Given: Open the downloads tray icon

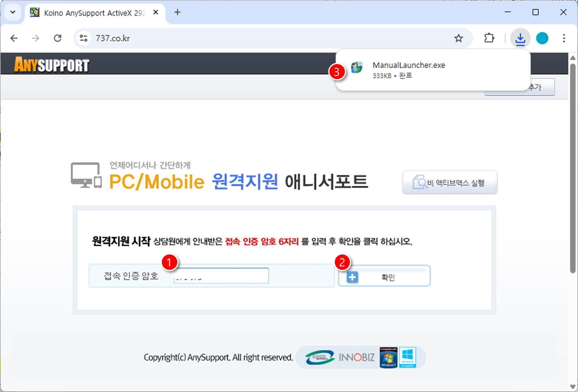Looking at the screenshot, I should pos(520,38).
